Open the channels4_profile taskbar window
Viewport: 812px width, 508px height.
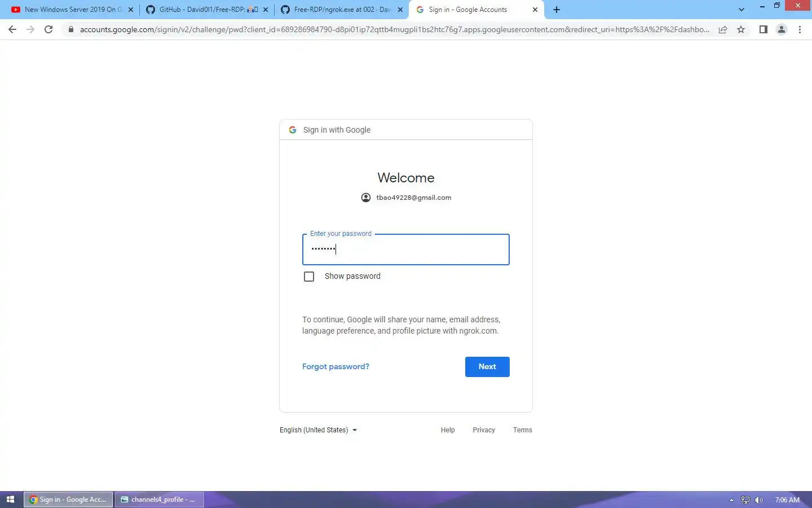click(160, 500)
